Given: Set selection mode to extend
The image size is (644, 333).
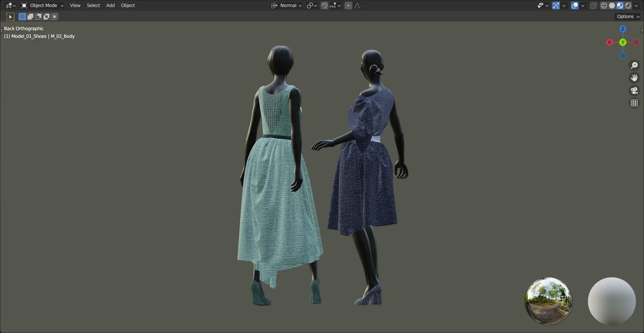Looking at the screenshot, I should pyautogui.click(x=30, y=16).
